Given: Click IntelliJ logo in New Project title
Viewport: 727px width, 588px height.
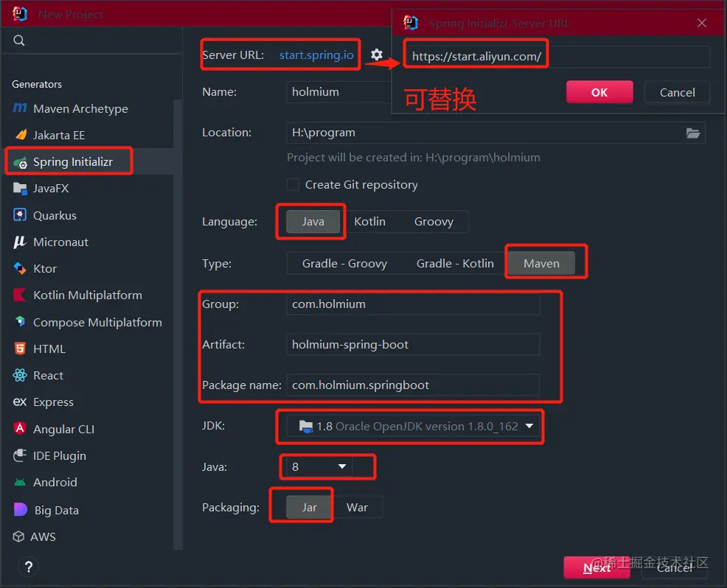Looking at the screenshot, I should point(20,14).
